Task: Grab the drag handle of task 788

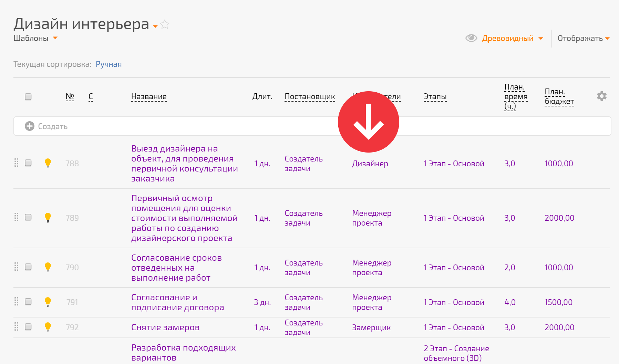Action: click(16, 163)
